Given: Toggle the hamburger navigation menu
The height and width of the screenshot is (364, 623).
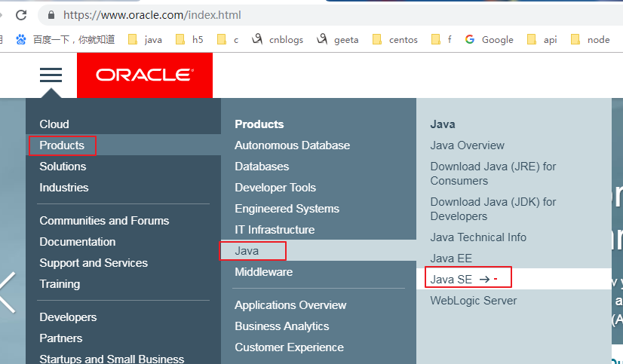Looking at the screenshot, I should coord(51,75).
